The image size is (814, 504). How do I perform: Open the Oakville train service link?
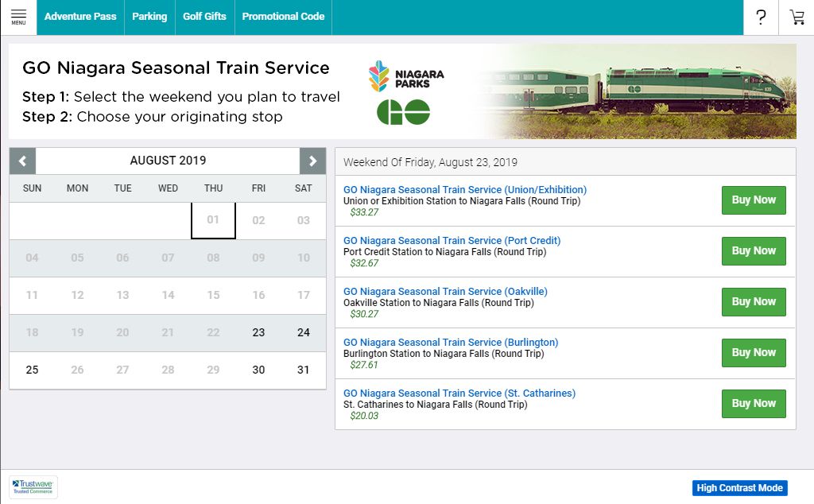click(x=445, y=292)
